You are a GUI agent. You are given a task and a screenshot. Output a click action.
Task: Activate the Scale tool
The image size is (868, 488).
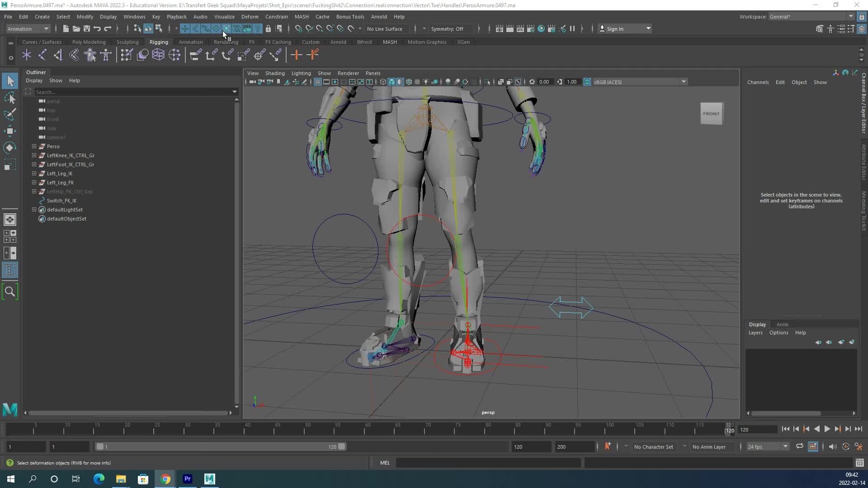point(10,164)
